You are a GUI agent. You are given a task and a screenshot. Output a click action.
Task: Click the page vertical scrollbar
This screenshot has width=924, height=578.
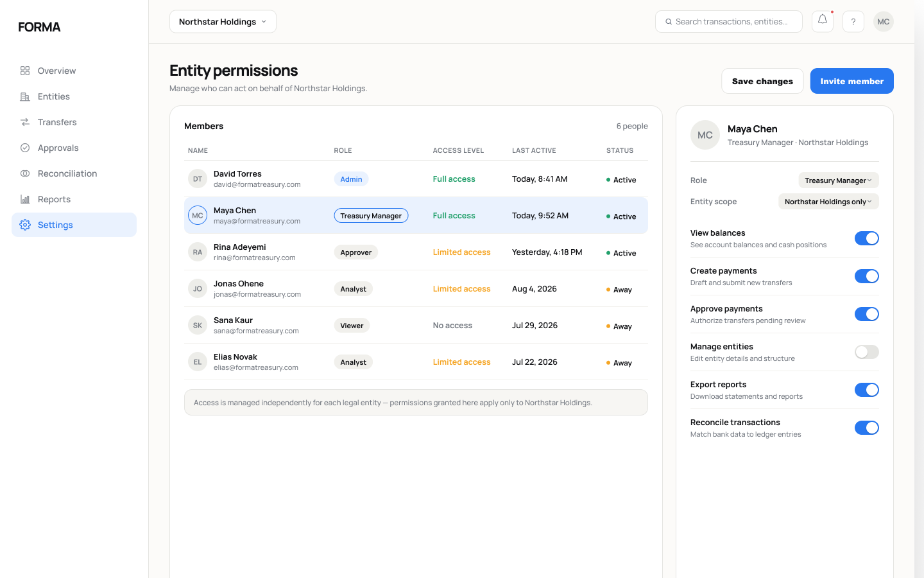(919, 289)
